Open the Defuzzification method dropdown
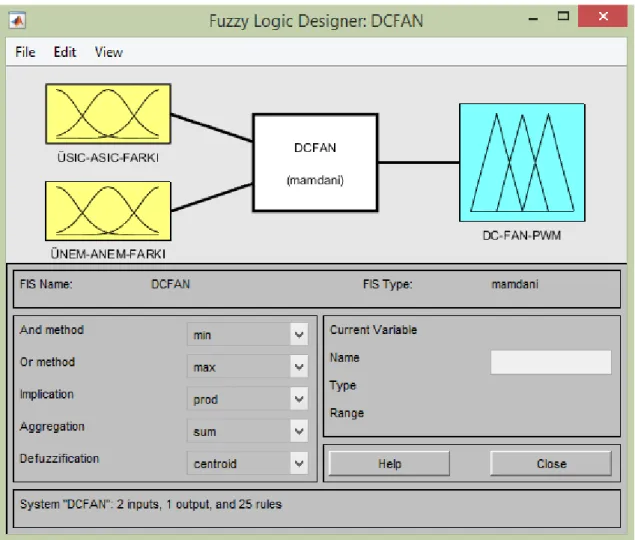 coord(247,463)
